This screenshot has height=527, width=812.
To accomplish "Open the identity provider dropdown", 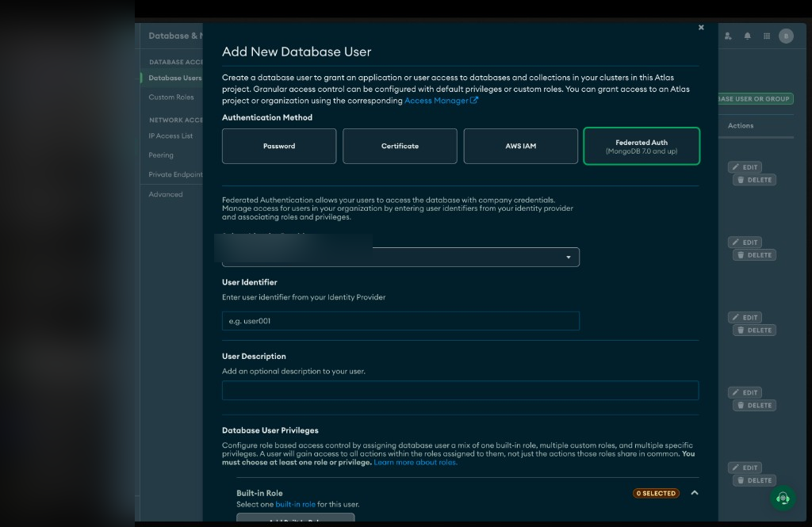I will pyautogui.click(x=400, y=257).
